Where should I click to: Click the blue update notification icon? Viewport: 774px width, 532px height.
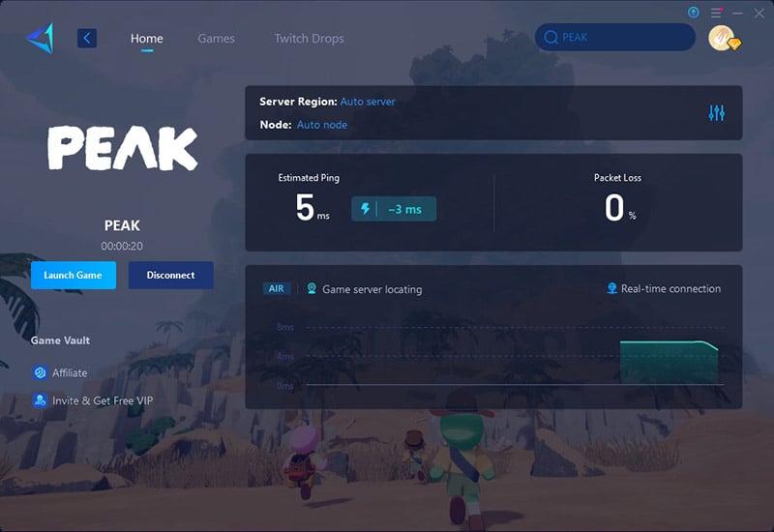click(x=693, y=13)
